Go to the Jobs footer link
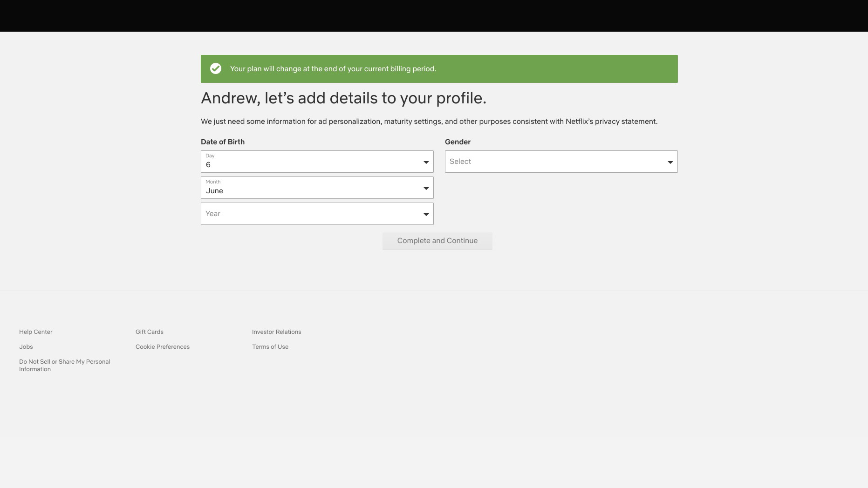Screen dimensions: 868x488 26,347
